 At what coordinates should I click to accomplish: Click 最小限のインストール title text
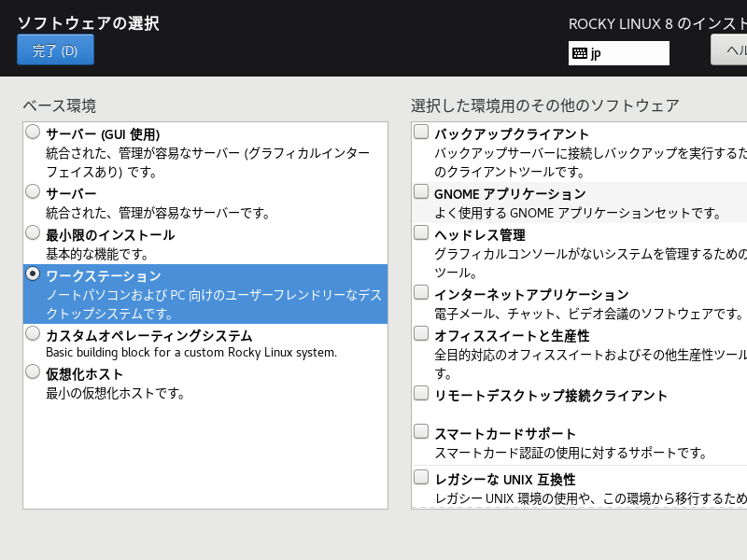point(110,235)
